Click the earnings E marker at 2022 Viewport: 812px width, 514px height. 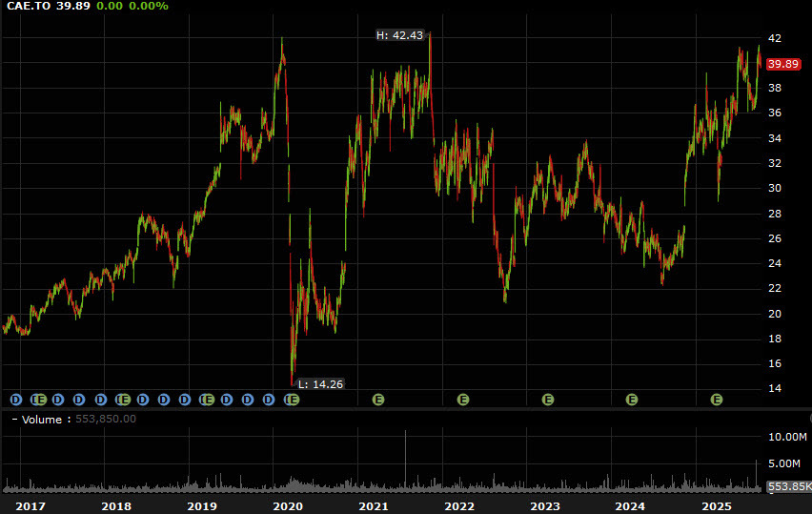point(463,400)
